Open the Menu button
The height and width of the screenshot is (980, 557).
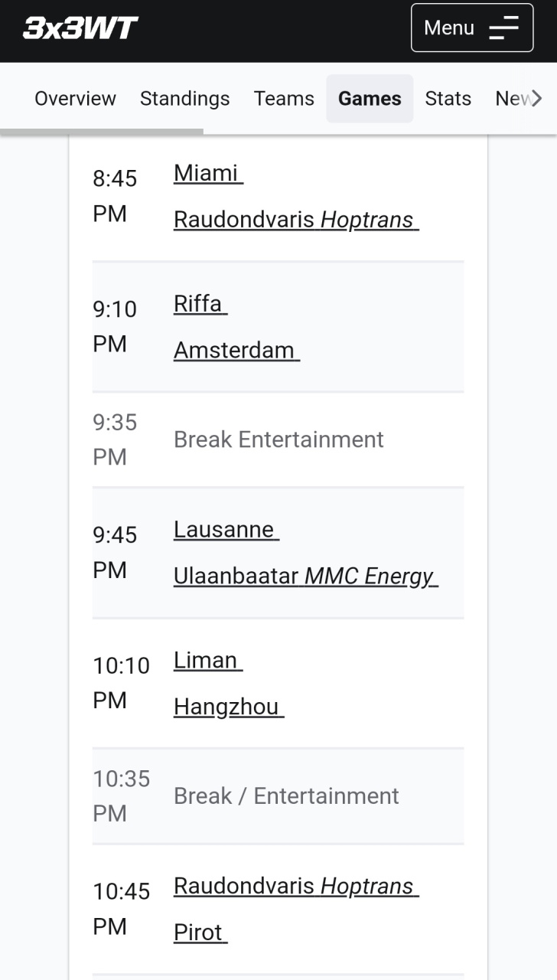point(471,28)
